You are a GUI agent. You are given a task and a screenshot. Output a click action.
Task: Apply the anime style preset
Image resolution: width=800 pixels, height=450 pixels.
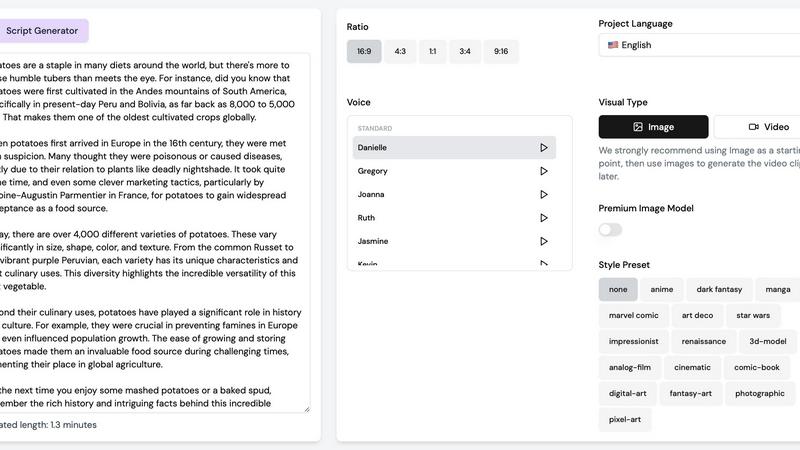point(662,290)
